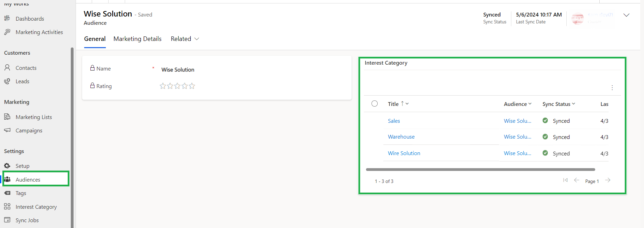Open Sync Jobs from the sidebar
The width and height of the screenshot is (644, 228).
click(x=27, y=220)
